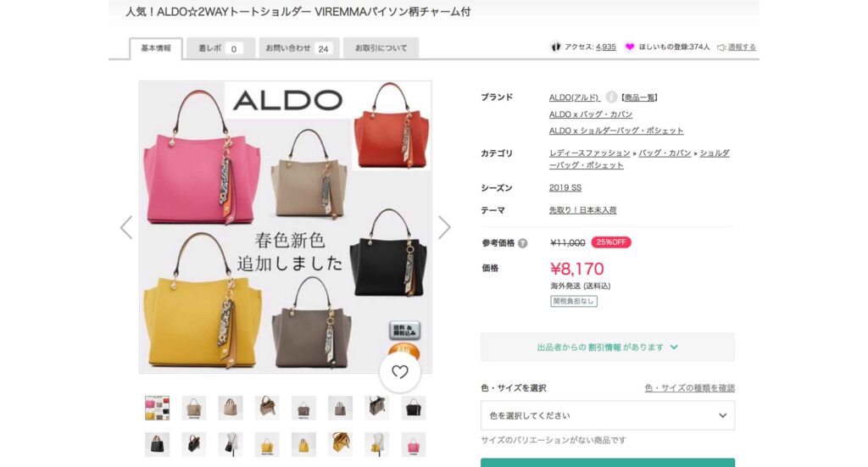Screen dimensions: 868x467
Task: Click the footprint access counter icon
Action: point(556,47)
